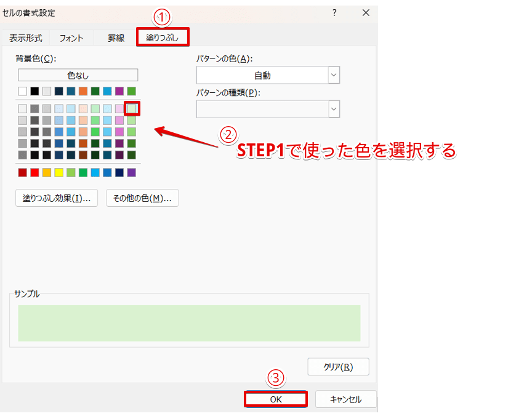Click the キャンセル button
This screenshot has height=416, width=532.
(345, 399)
